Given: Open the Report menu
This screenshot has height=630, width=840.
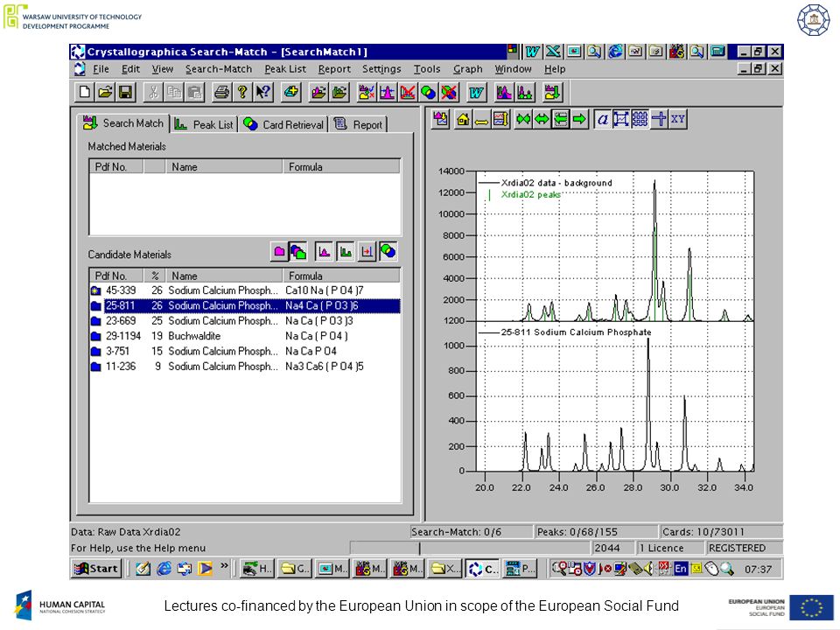Looking at the screenshot, I should [x=334, y=68].
